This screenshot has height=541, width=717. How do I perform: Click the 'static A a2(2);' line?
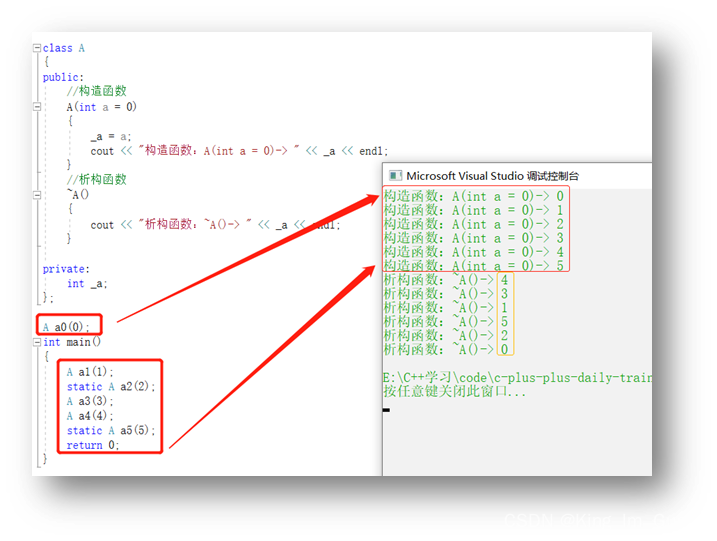pos(111,386)
